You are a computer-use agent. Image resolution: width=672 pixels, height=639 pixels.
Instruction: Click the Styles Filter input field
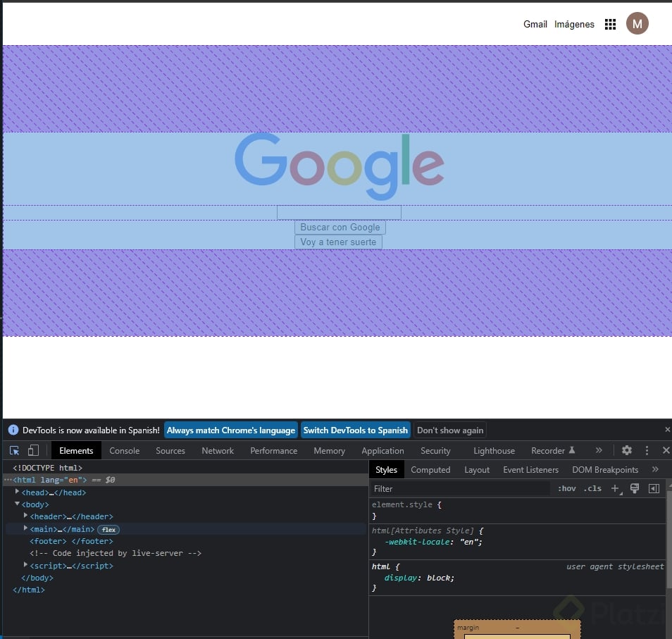pos(461,488)
